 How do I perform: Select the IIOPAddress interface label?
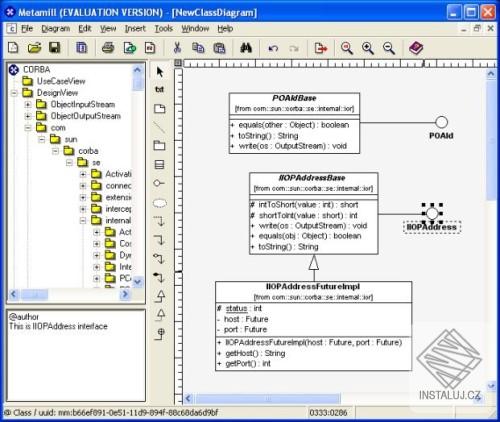(x=432, y=227)
